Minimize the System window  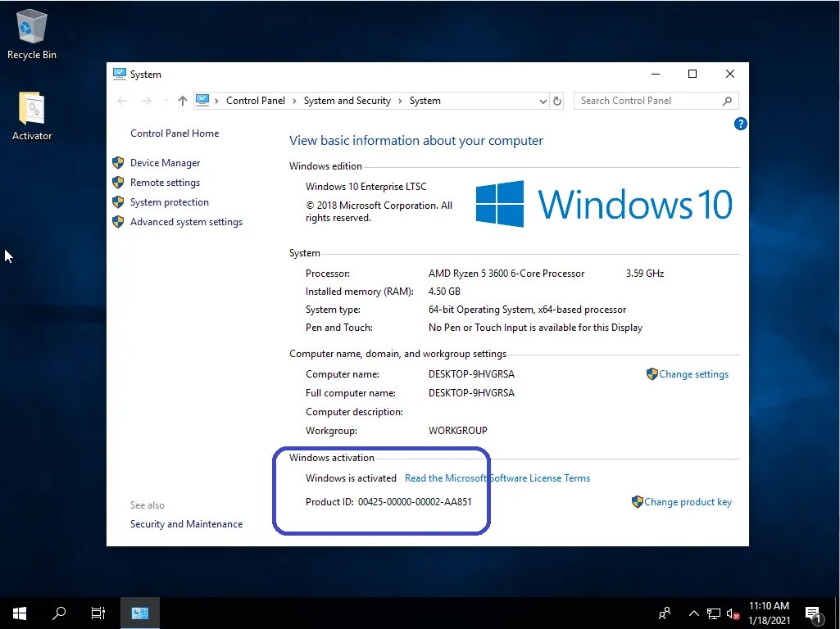(x=655, y=74)
